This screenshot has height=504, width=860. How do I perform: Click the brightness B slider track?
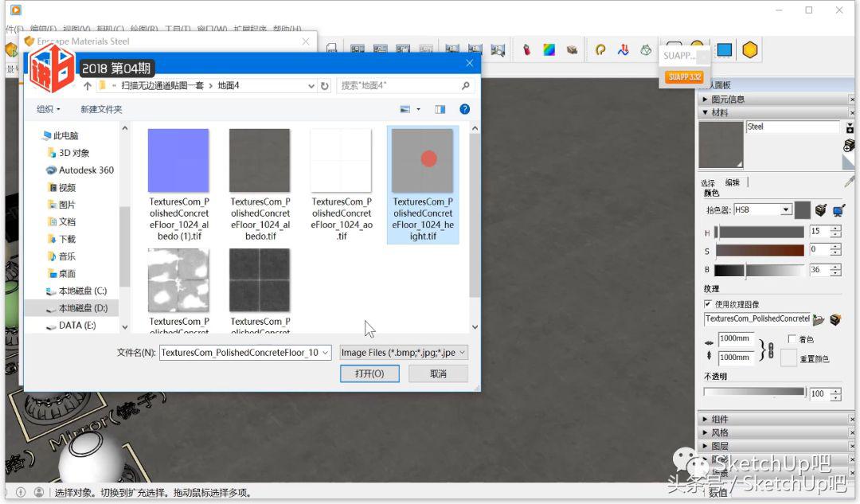click(x=759, y=270)
